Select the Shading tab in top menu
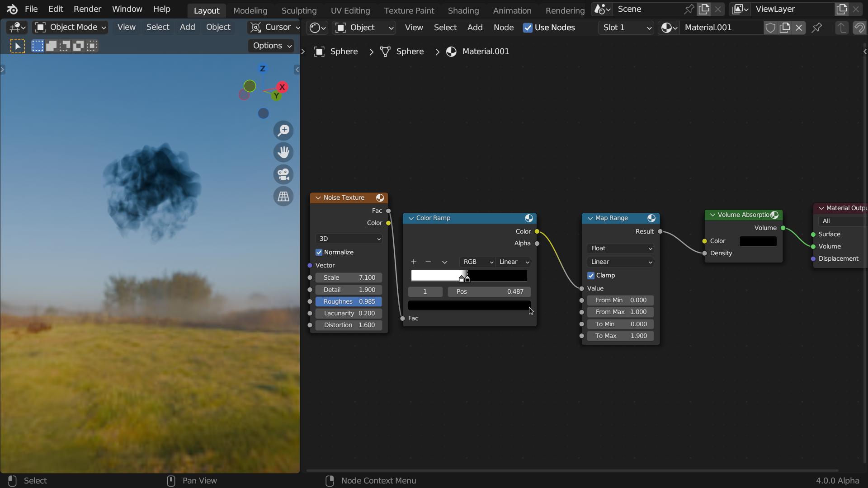The image size is (868, 488). (x=464, y=10)
